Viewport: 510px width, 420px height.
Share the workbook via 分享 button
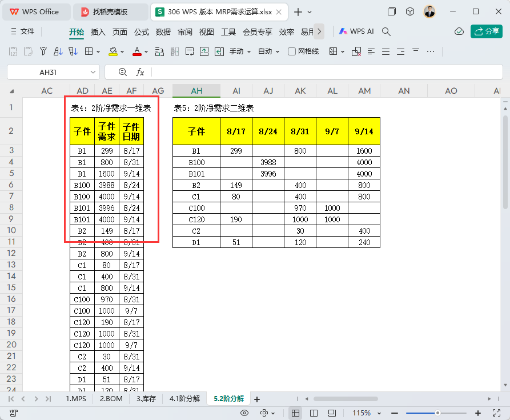tap(486, 31)
